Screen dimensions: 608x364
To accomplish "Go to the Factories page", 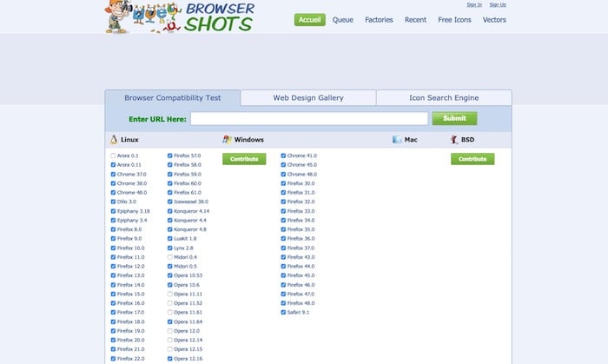I will pos(379,20).
